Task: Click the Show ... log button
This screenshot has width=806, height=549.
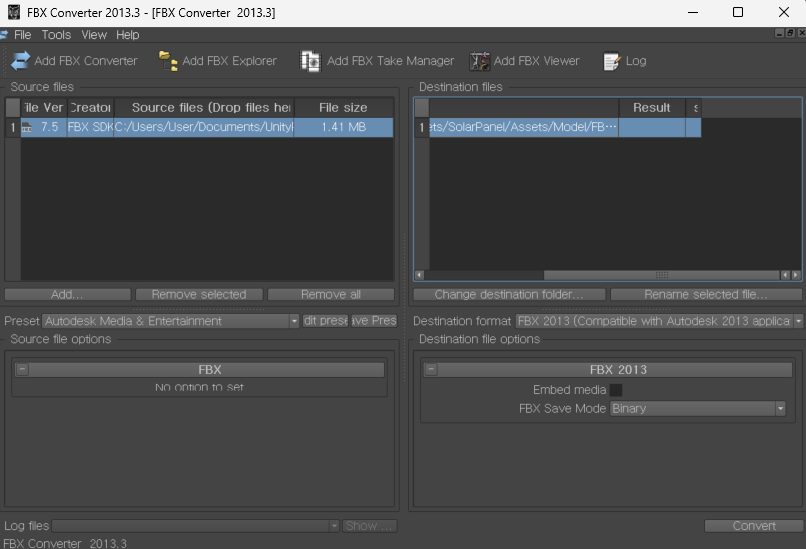Action: pyautogui.click(x=369, y=526)
